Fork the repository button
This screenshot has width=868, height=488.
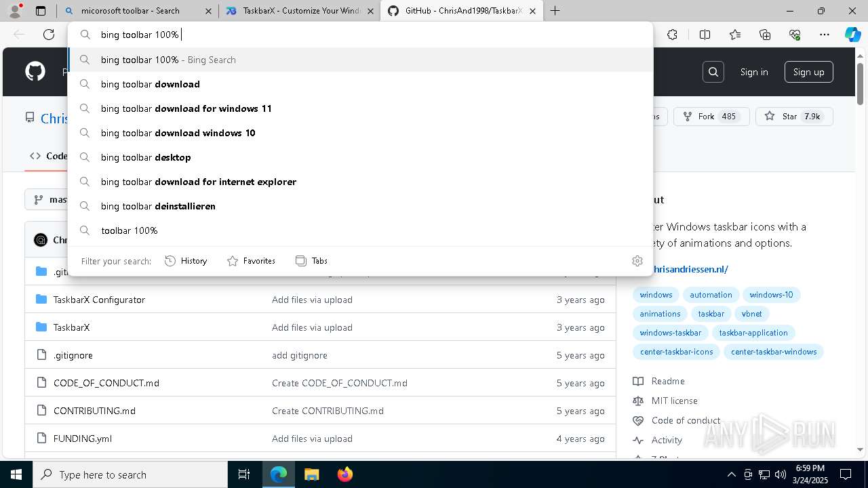pyautogui.click(x=711, y=117)
